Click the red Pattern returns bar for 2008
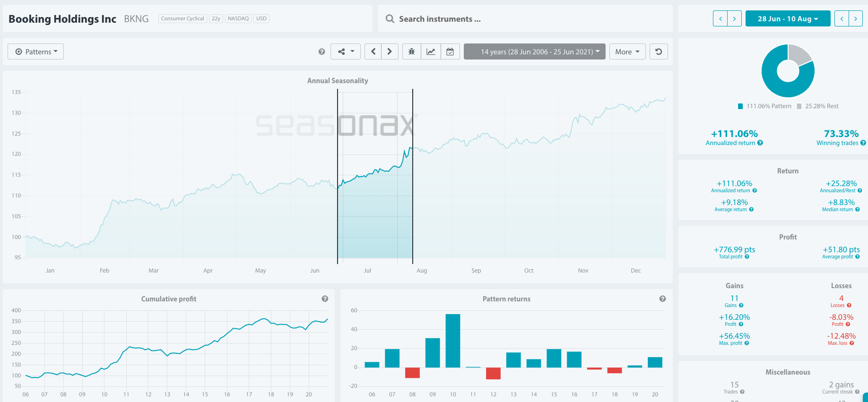Viewport: 868px width, 402px height. tap(412, 373)
